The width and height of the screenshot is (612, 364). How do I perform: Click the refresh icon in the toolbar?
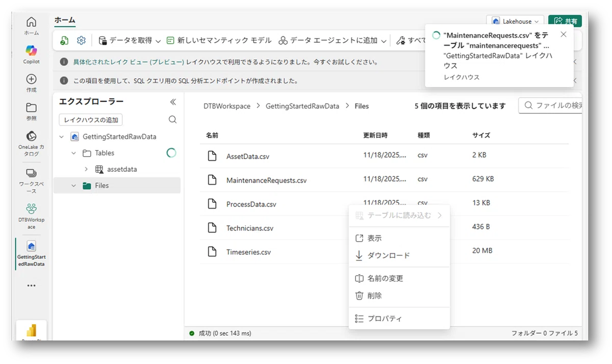tap(64, 40)
